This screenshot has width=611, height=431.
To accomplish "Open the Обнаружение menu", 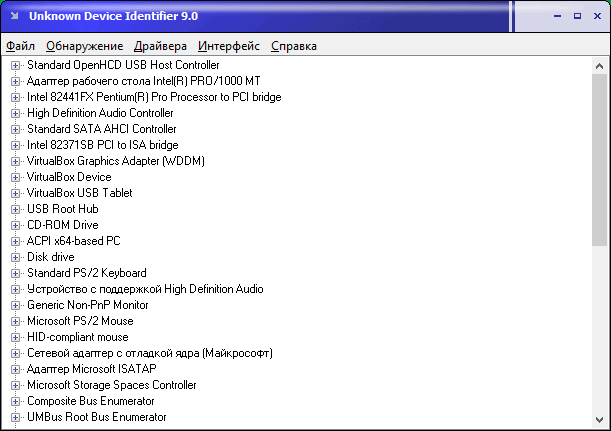I will click(85, 46).
